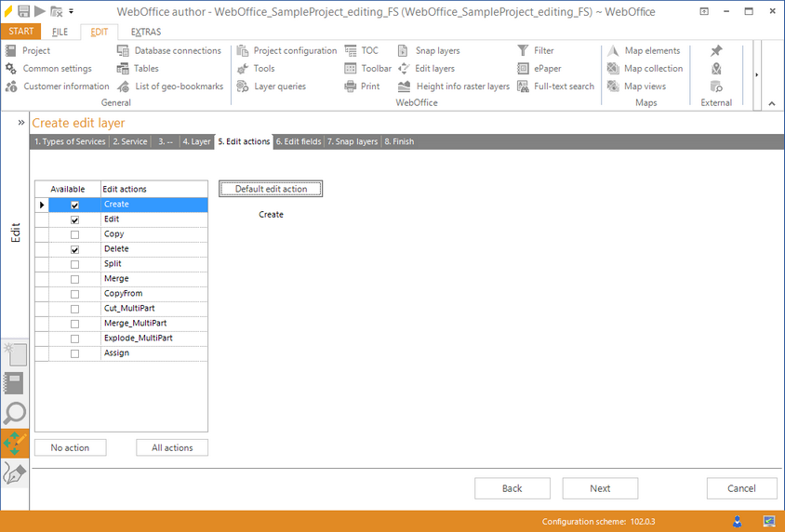Show more ribbon groups with right arrow

(x=756, y=74)
